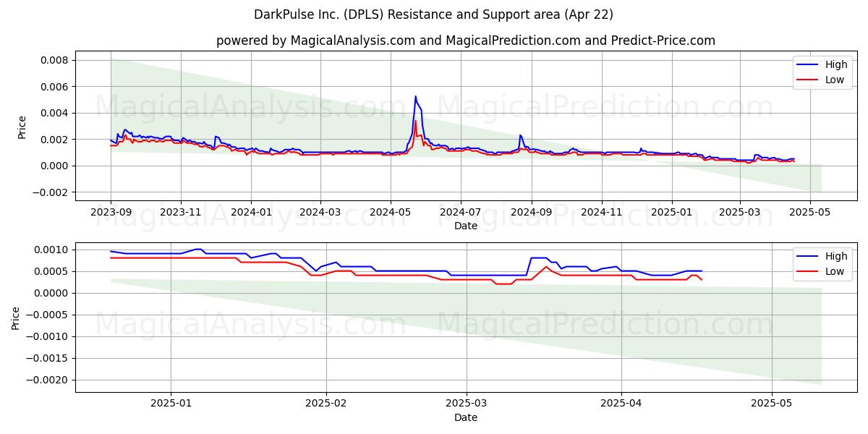Click the 'Price' y-axis label of bottom chart
Viewport: 868px width, 434px height.
tap(16, 318)
